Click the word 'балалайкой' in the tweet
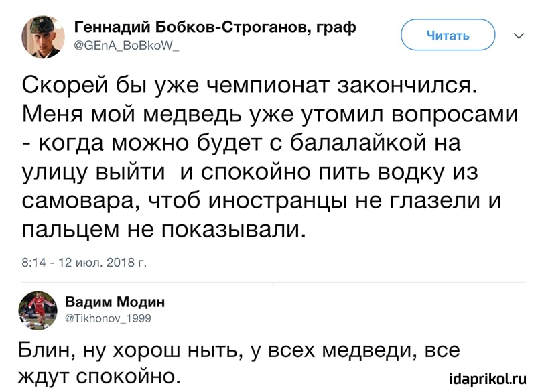 point(359,142)
